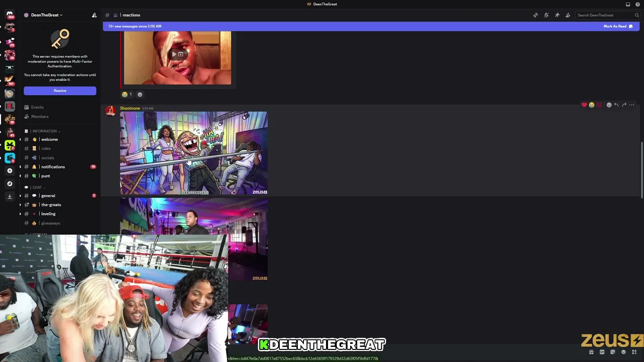Click the Add a Server plus icon
This screenshot has height=362, width=644.
click(10, 171)
